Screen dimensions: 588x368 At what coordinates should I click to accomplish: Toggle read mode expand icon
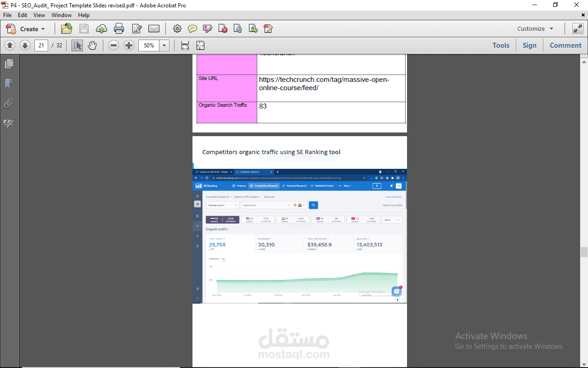[577, 29]
